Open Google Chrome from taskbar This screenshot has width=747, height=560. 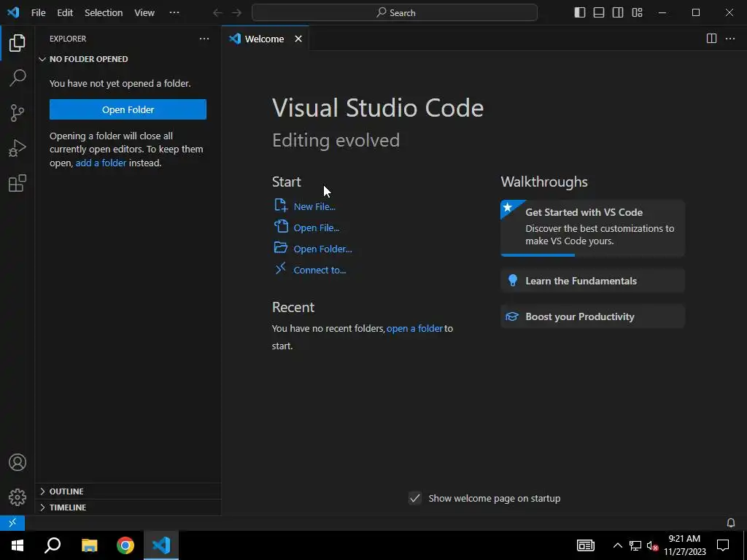(125, 545)
